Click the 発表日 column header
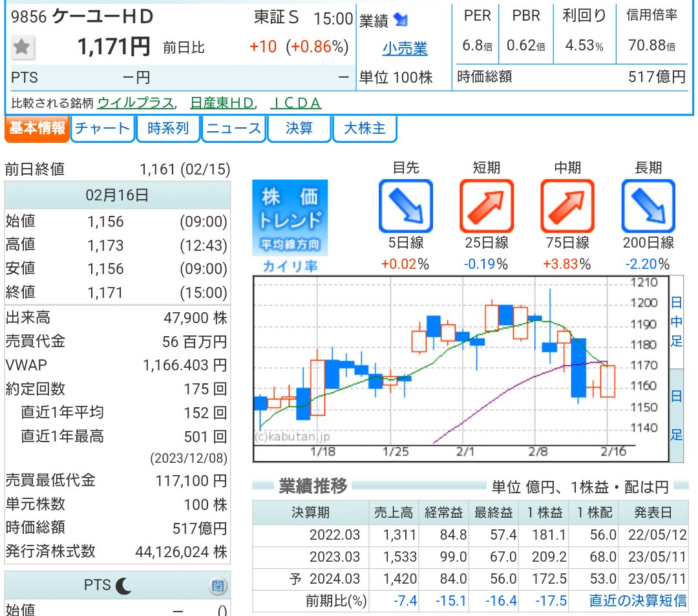This screenshot has height=616, width=698. click(x=653, y=513)
